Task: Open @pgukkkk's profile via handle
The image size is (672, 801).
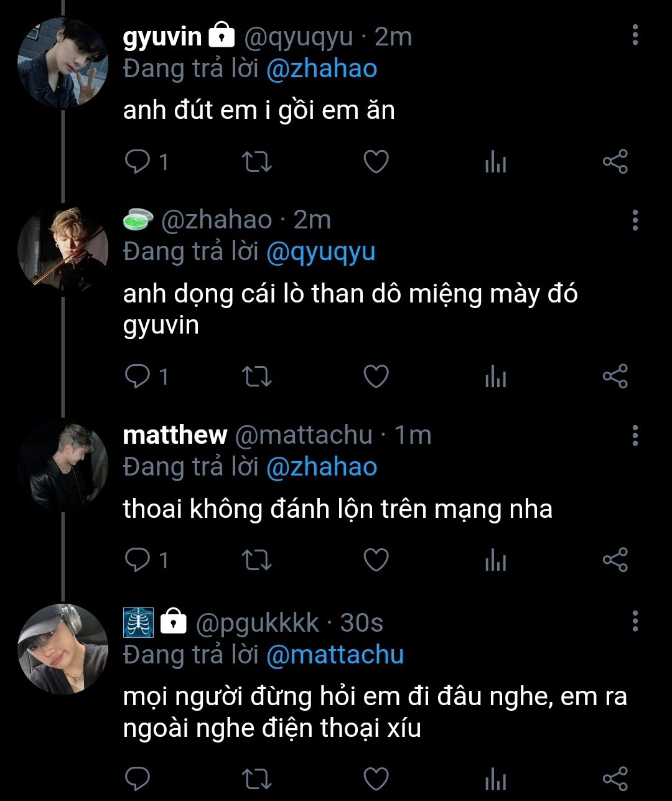Action: click(x=258, y=622)
